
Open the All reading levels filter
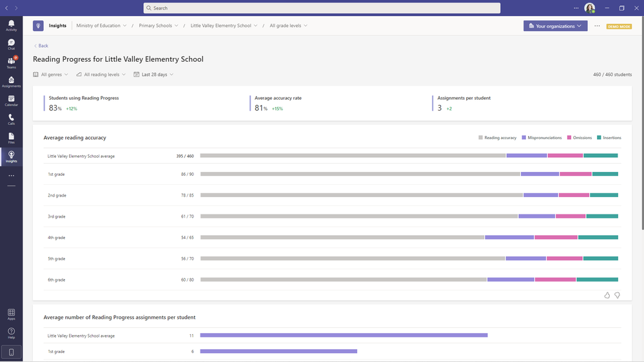[101, 74]
